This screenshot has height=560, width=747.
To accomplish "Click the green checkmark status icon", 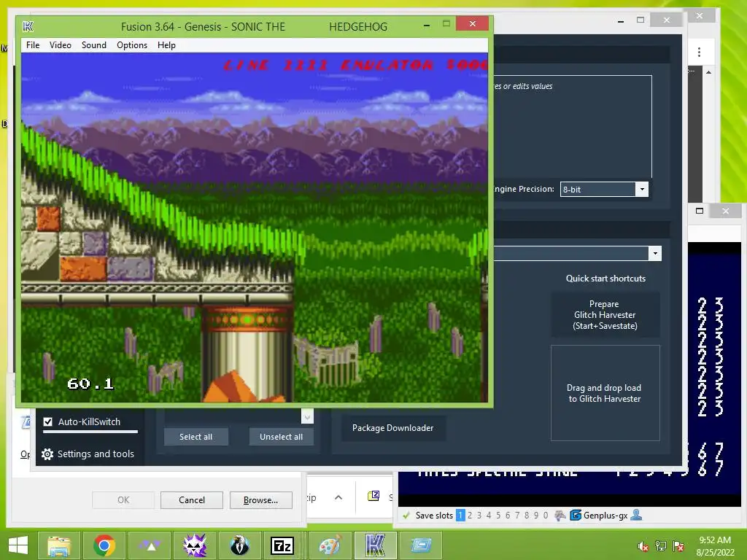I will [406, 516].
